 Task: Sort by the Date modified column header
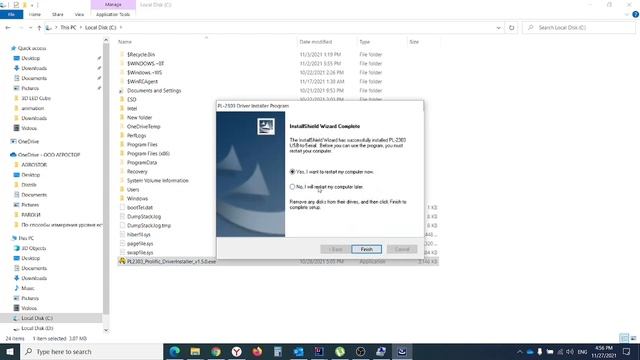[316, 42]
